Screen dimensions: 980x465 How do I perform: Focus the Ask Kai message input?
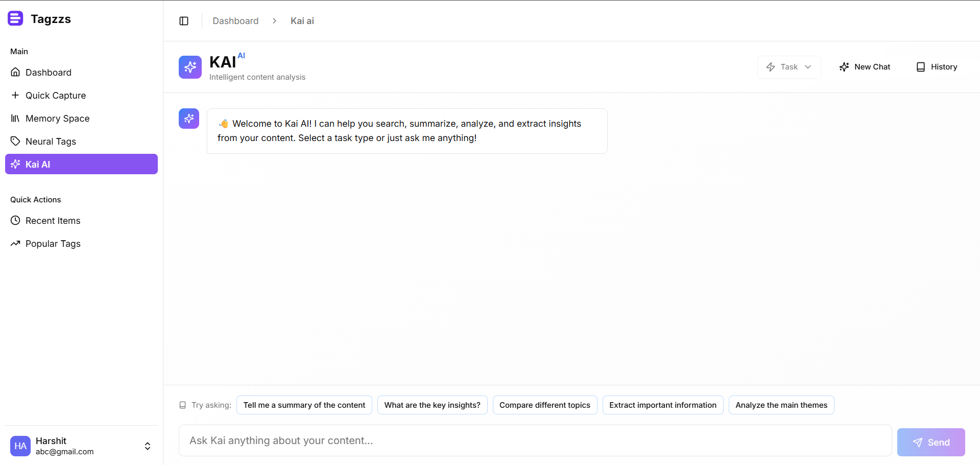(x=535, y=440)
